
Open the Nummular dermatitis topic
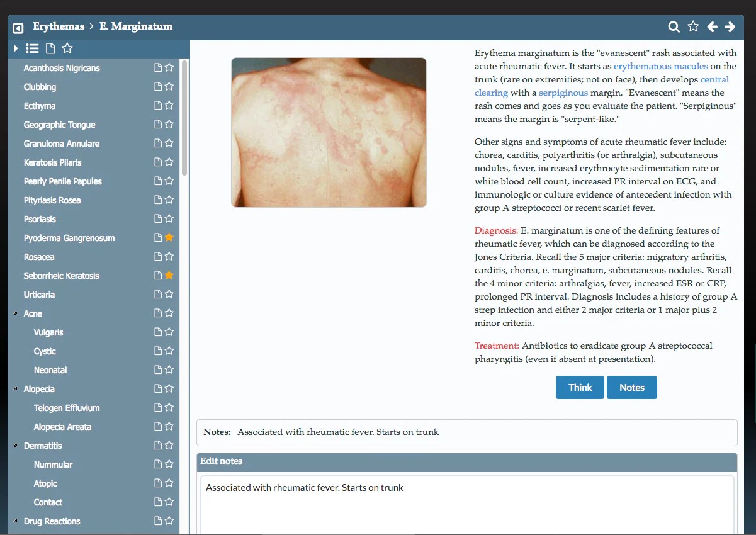[53, 465]
